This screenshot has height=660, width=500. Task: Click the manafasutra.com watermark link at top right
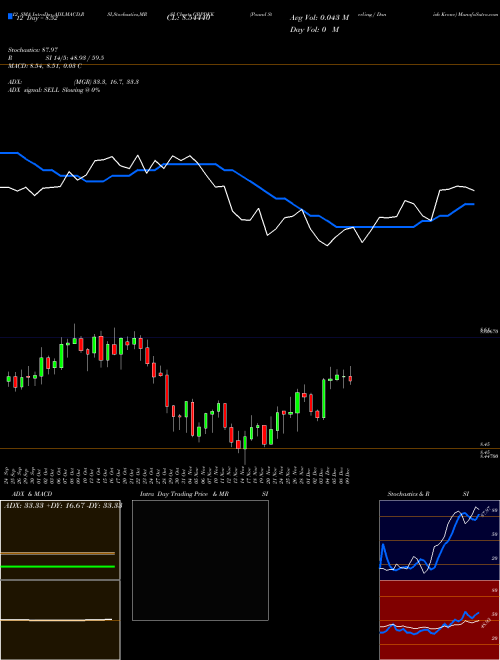(479, 14)
